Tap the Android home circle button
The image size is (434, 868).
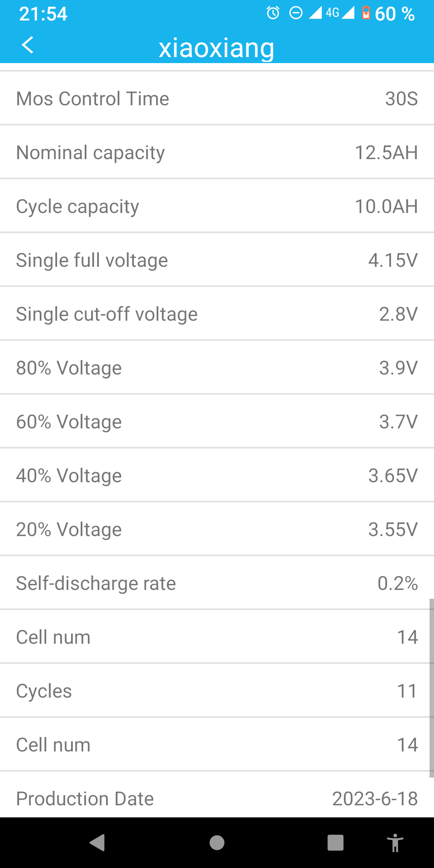tap(217, 843)
